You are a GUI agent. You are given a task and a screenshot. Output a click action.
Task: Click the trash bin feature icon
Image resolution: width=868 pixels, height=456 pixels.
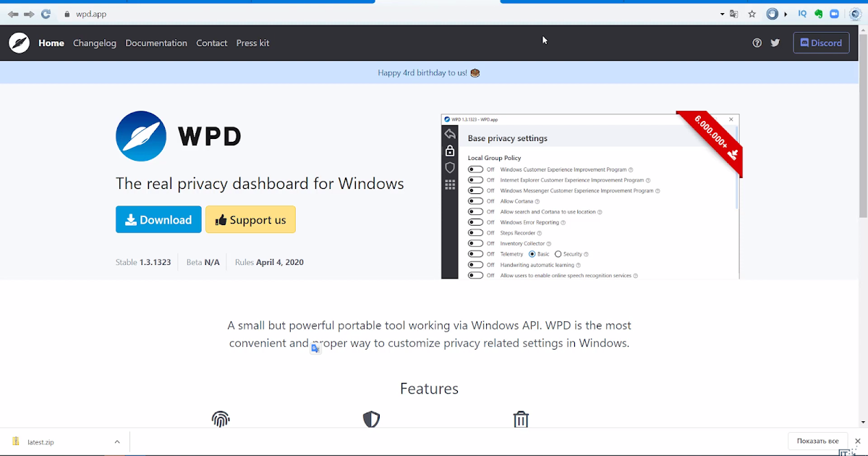point(521,419)
